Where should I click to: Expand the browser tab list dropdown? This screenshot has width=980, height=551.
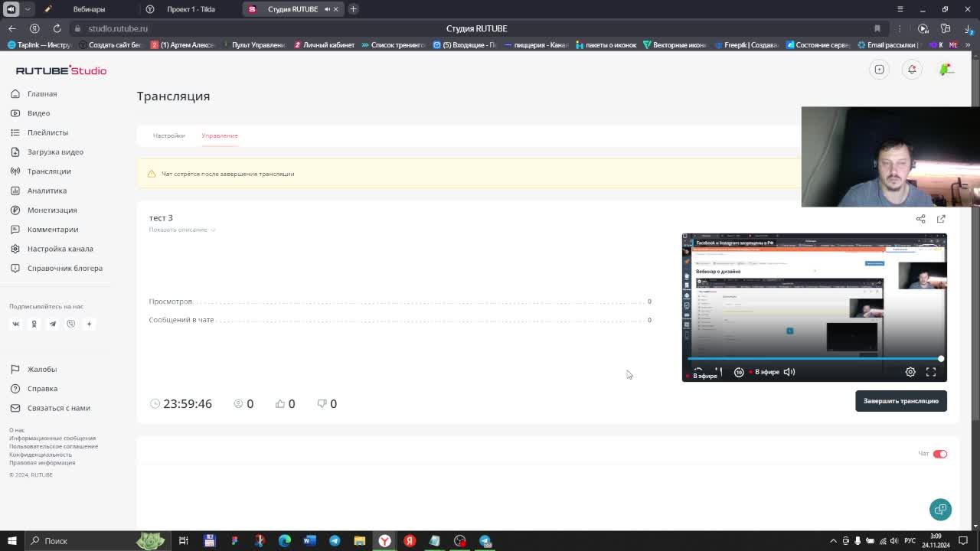click(28, 9)
